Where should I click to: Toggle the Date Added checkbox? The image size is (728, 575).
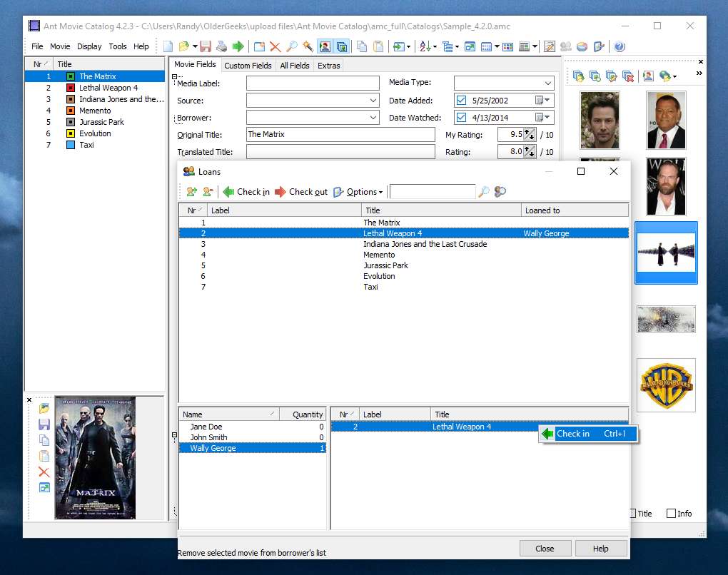(x=461, y=101)
